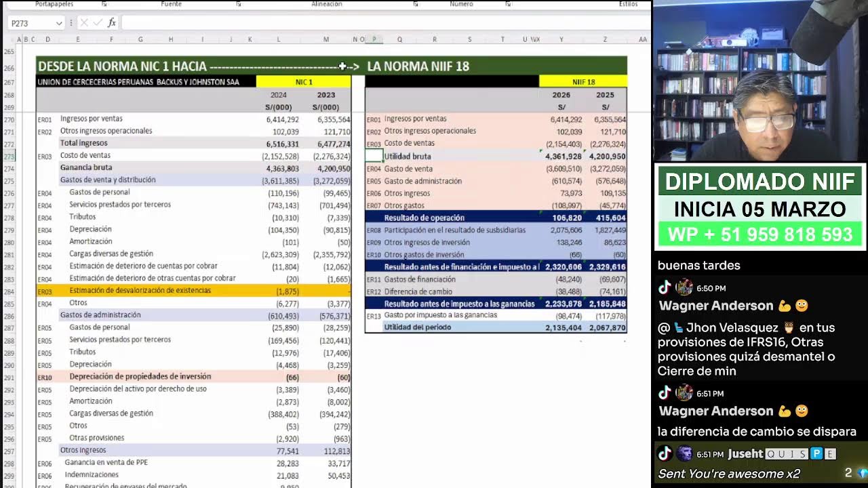Select 'Participación en el resultado de subsidiarias'
Viewport: 868px width, 488px height.
coord(454,230)
